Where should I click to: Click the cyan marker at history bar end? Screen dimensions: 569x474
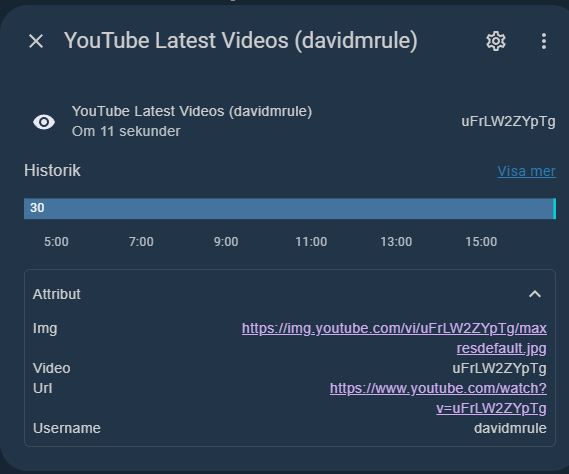click(x=554, y=209)
